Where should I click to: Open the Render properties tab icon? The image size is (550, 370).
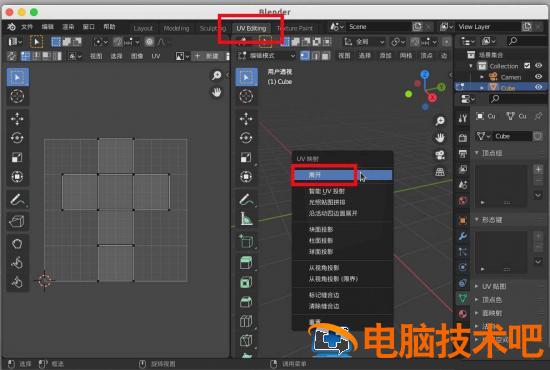point(463,137)
